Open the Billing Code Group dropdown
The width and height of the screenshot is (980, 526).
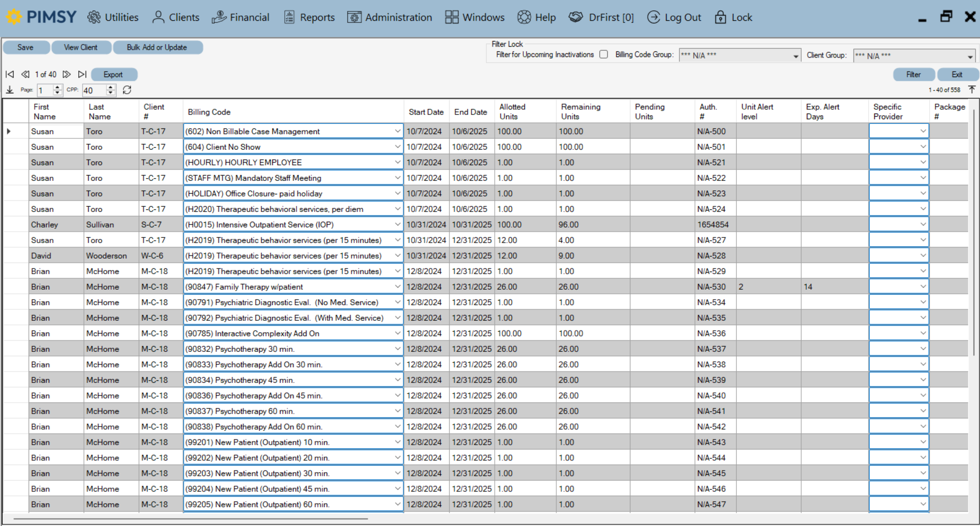click(795, 55)
